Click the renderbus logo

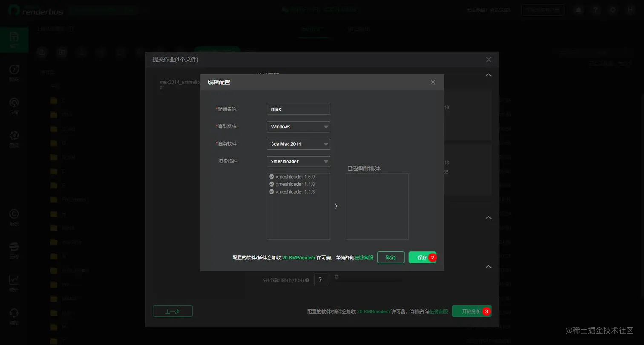(x=35, y=10)
